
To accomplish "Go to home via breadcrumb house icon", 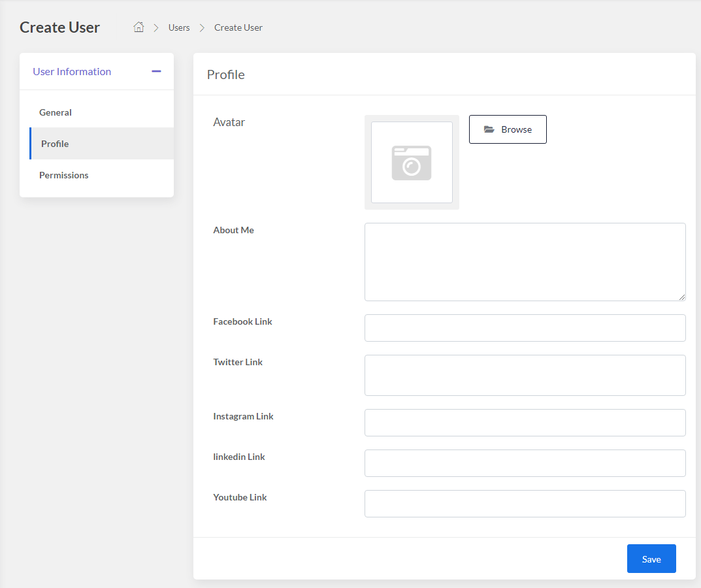I will click(139, 27).
